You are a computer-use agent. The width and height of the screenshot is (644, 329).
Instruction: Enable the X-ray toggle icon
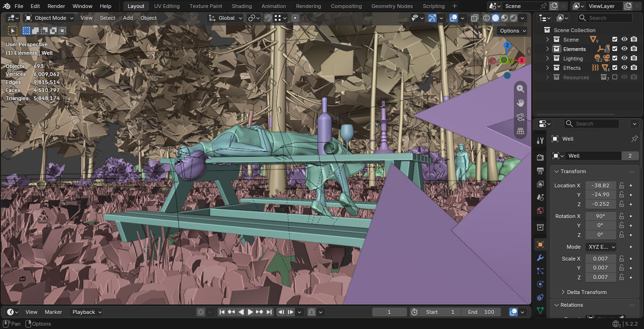(x=475, y=18)
